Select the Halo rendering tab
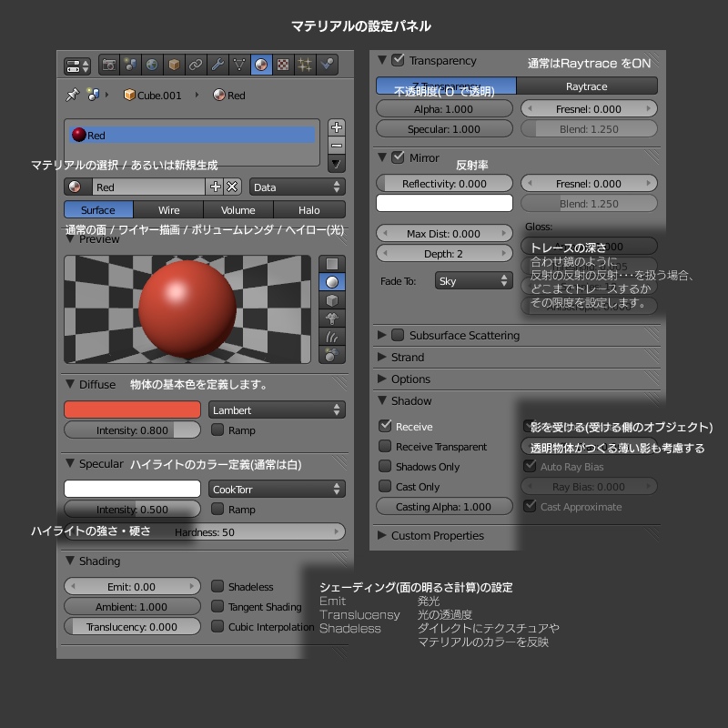Screen dimensions: 728x728 coord(309,209)
